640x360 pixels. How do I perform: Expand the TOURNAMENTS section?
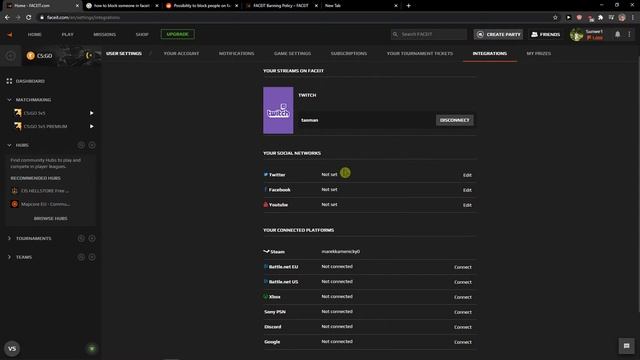(x=9, y=238)
